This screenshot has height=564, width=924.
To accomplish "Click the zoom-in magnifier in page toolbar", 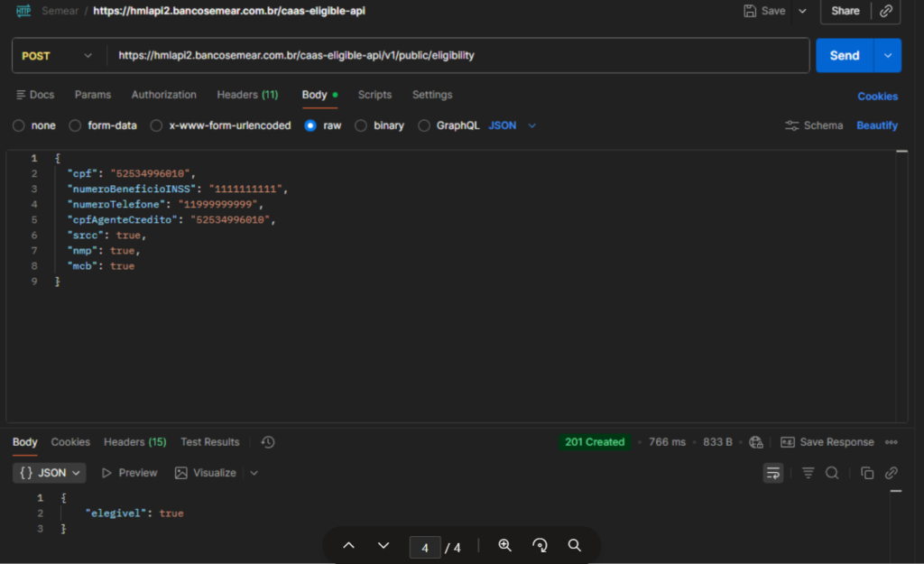I will pyautogui.click(x=505, y=546).
